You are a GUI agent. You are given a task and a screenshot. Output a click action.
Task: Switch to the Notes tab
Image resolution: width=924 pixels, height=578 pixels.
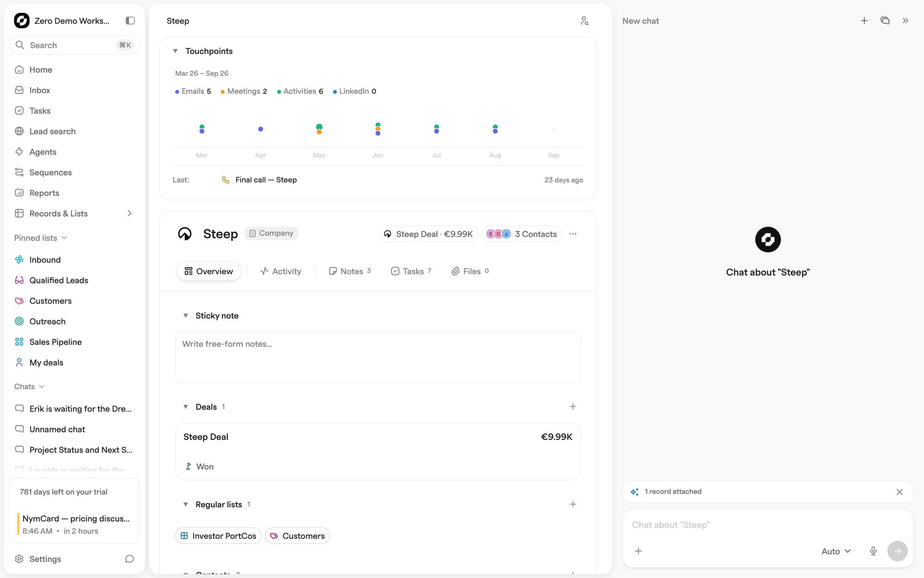tap(350, 271)
